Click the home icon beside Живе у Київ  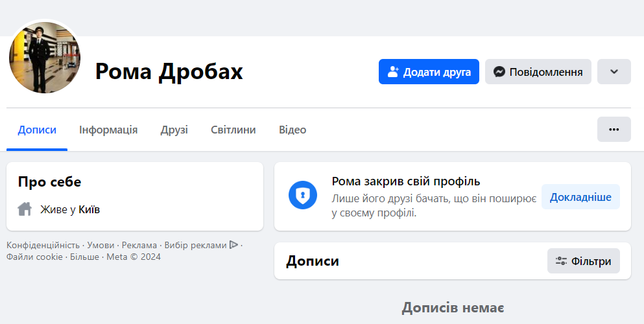(x=25, y=209)
